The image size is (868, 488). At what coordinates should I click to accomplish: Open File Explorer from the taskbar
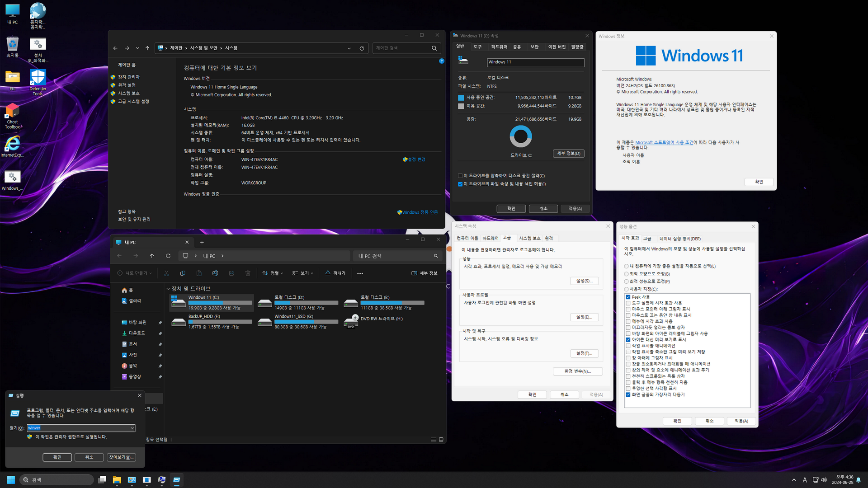click(117, 480)
